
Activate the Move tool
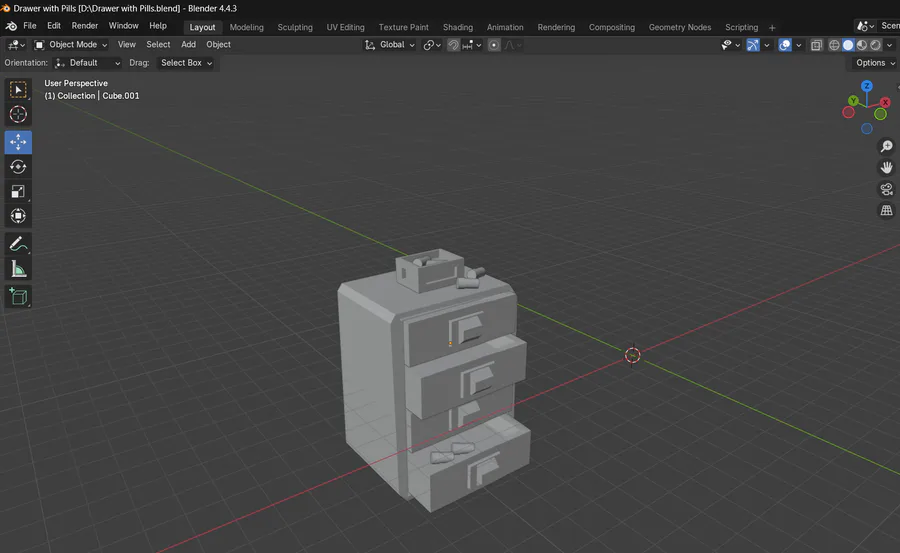(x=18, y=142)
